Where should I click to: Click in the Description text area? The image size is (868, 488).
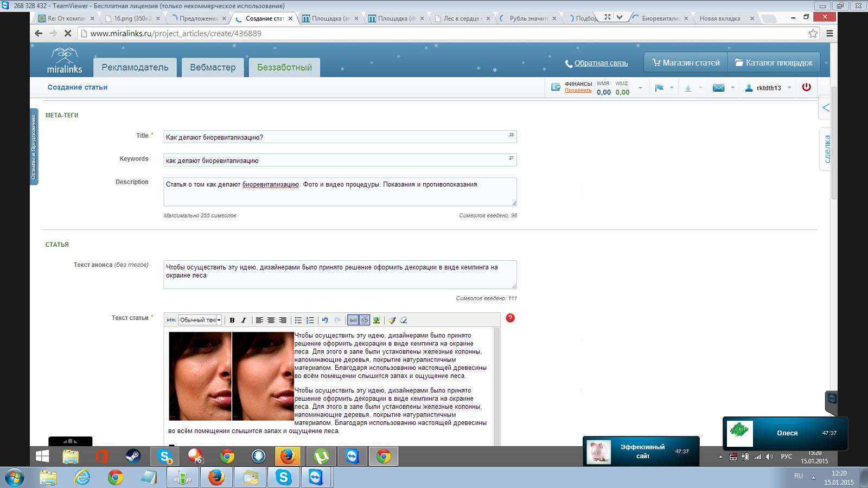pyautogui.click(x=340, y=192)
